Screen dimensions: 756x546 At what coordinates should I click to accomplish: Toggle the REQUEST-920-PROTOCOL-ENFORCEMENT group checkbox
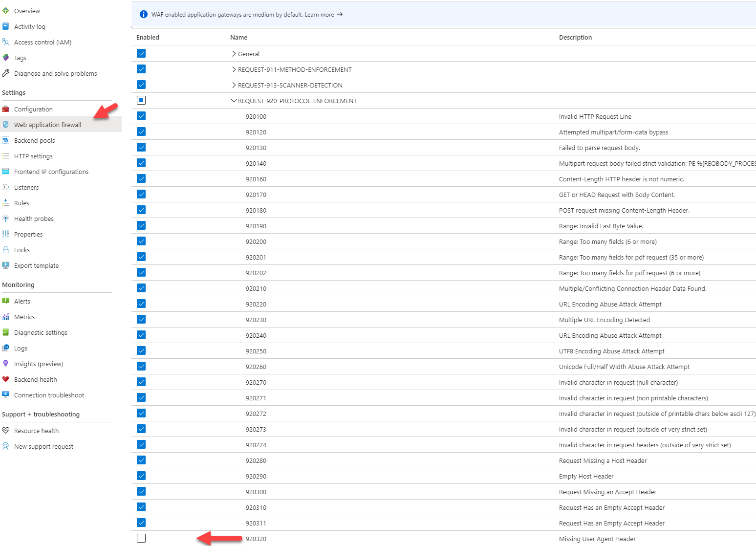click(141, 100)
